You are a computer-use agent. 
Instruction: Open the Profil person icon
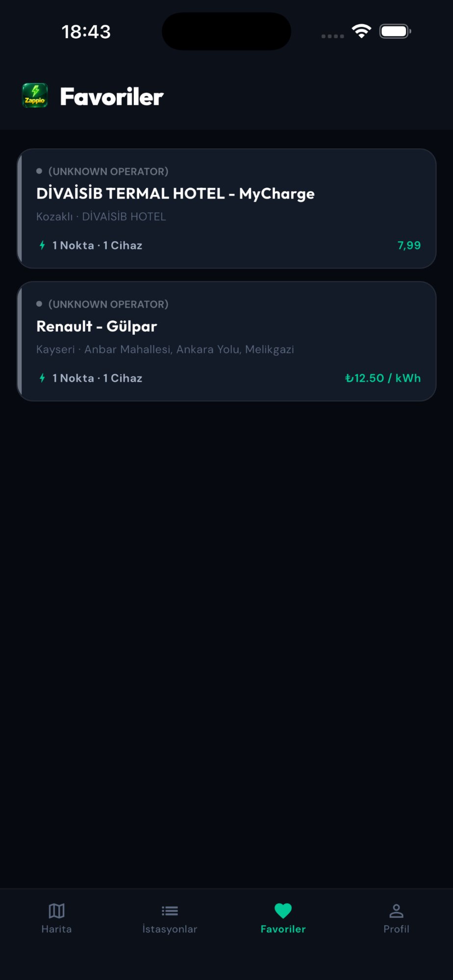(396, 911)
